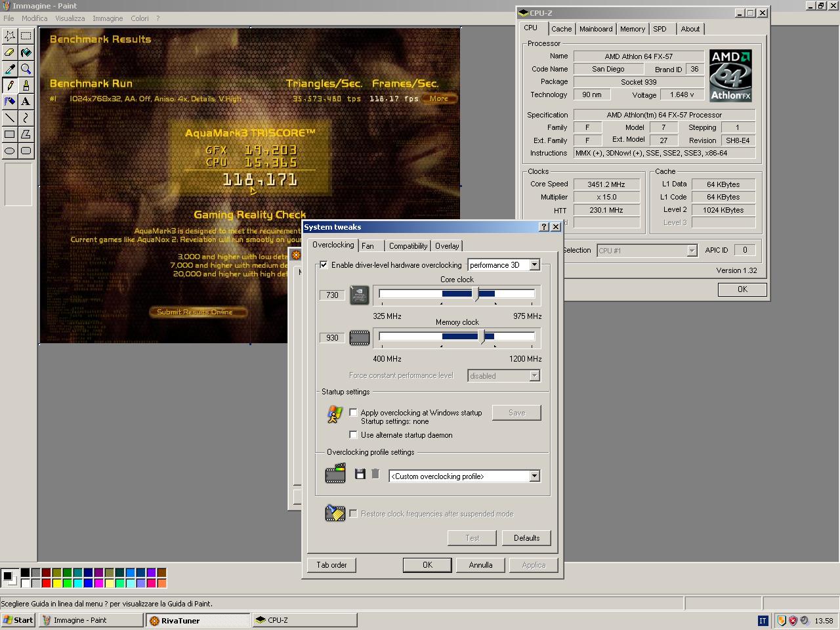This screenshot has width=840, height=630.
Task: Open the Colori menu in Paint
Action: click(x=139, y=18)
